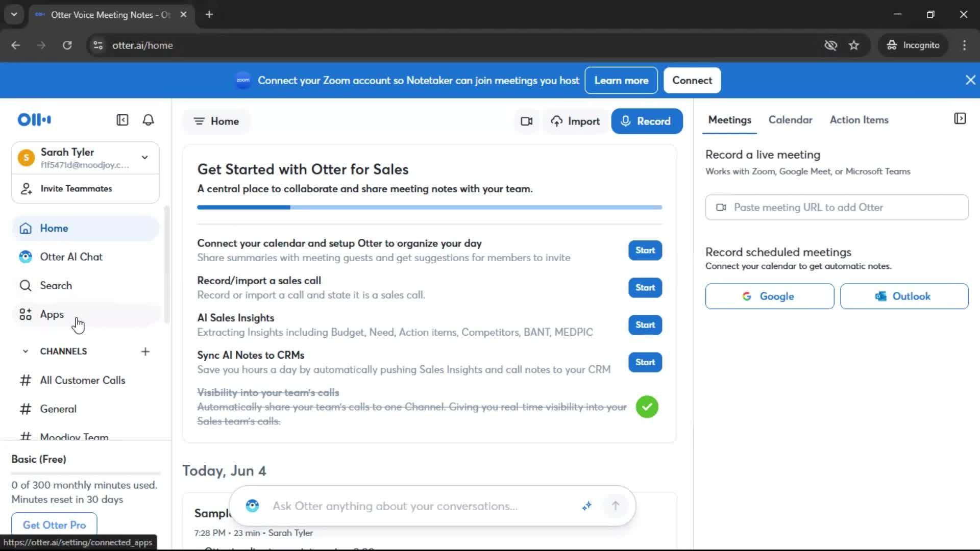Screen dimensions: 980x551
Task: Start connecting your calendar setup
Action: click(x=645, y=251)
